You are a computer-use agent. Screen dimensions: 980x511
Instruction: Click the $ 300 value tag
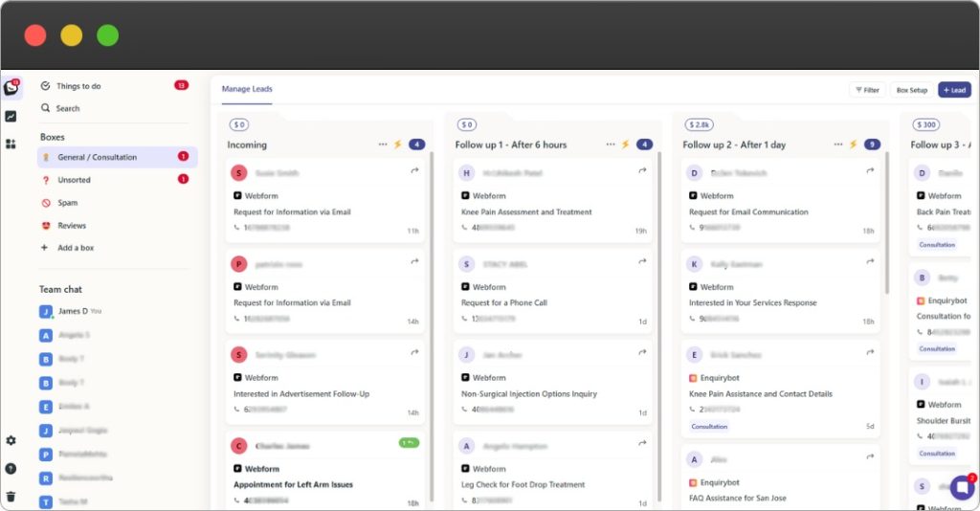tap(926, 124)
